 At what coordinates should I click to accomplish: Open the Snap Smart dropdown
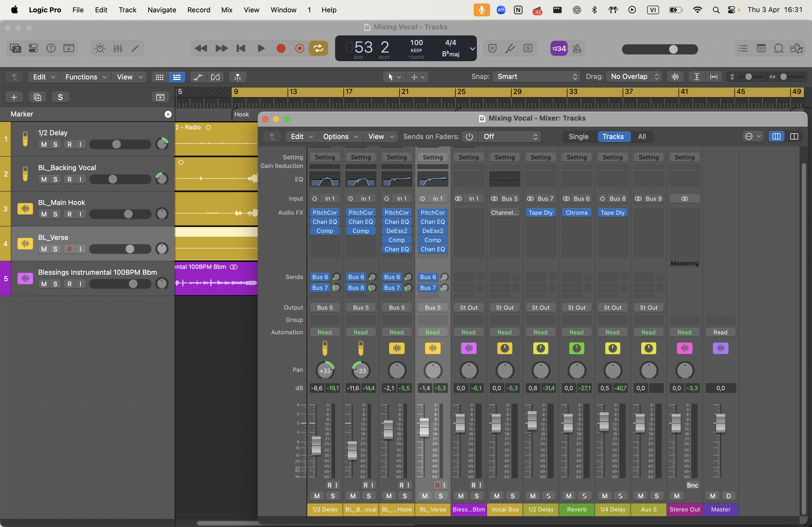(536, 77)
